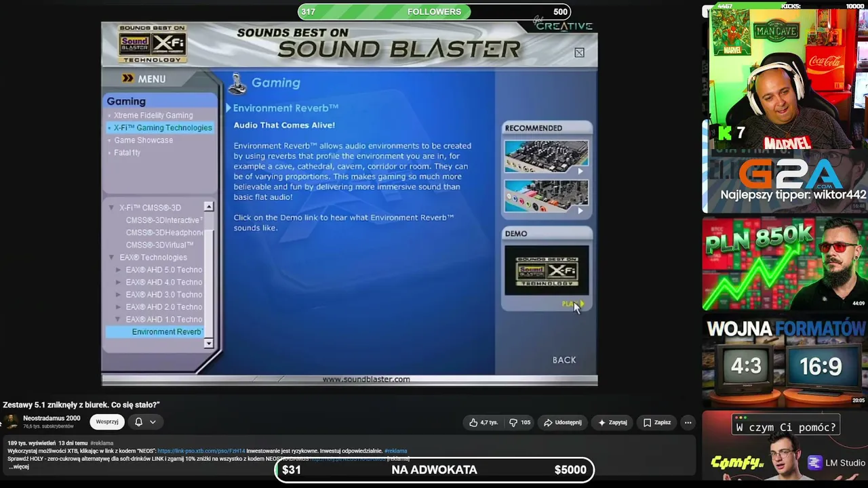This screenshot has height=488, width=868.
Task: Expand the EAX AHD 2.0 node
Action: pyautogui.click(x=119, y=307)
